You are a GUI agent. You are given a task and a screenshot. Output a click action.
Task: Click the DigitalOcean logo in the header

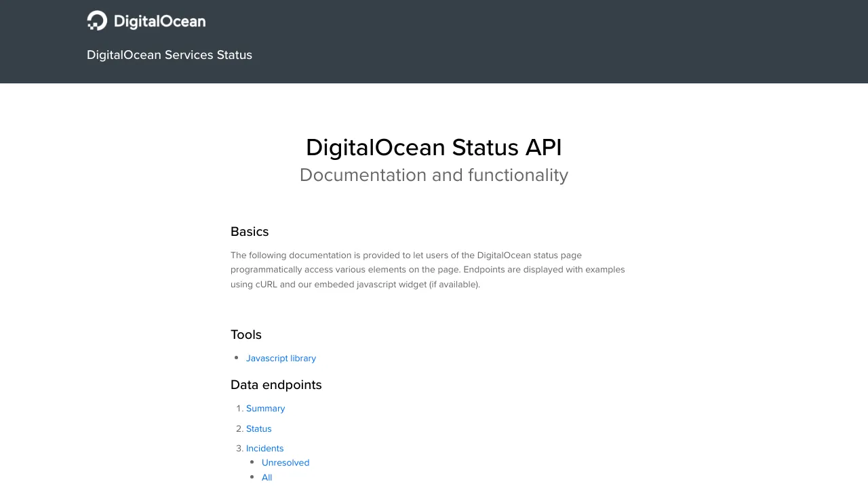point(146,21)
